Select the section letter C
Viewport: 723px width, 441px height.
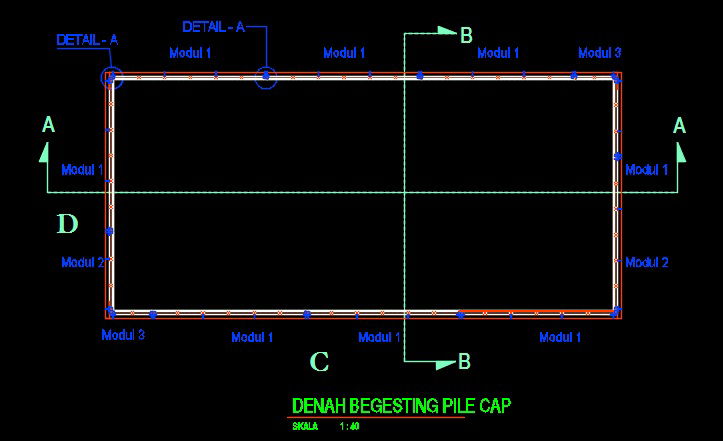point(319,362)
